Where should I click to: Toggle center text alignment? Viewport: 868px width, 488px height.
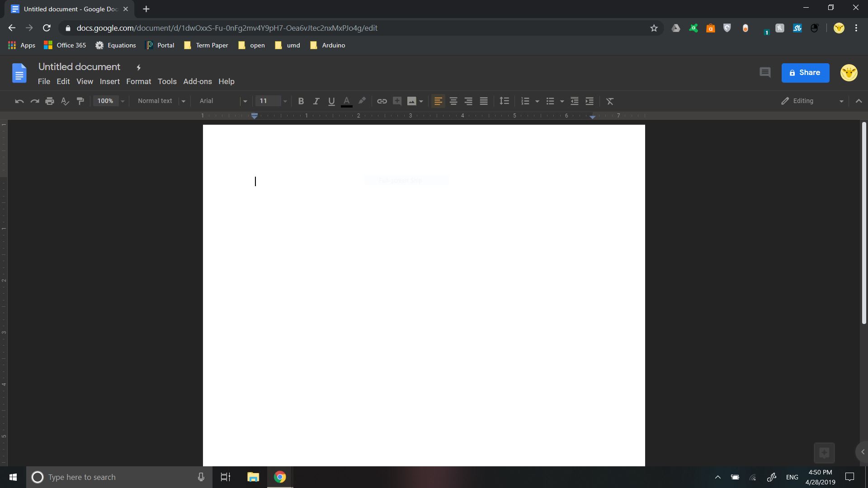(453, 101)
